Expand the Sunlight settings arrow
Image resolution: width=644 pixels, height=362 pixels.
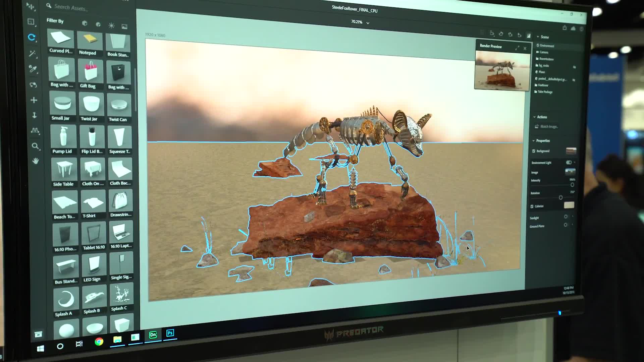[x=573, y=216]
